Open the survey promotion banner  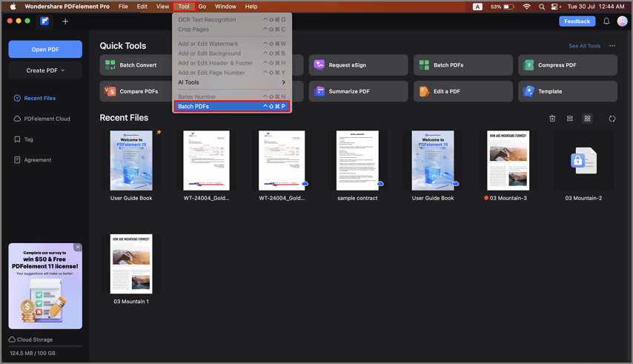point(45,285)
